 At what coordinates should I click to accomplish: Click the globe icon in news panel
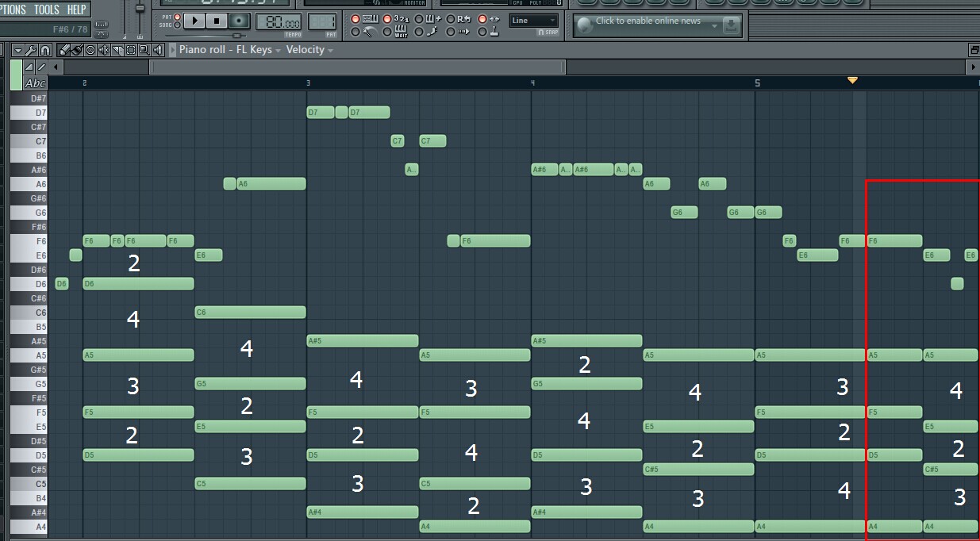point(584,26)
